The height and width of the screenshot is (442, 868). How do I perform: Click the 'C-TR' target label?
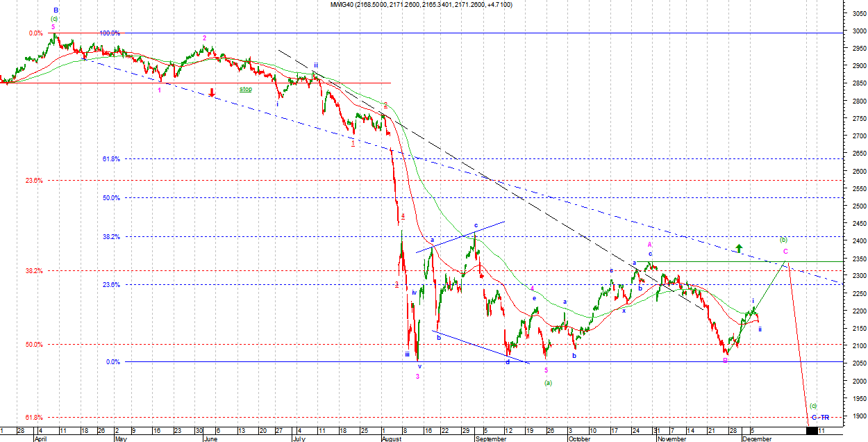tap(820, 417)
